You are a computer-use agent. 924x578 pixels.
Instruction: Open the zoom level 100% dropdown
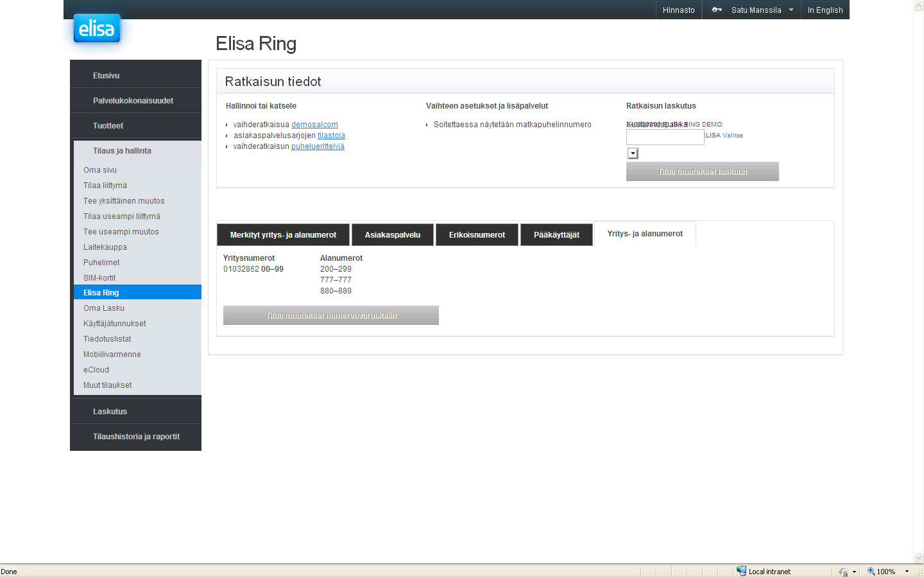(x=907, y=572)
